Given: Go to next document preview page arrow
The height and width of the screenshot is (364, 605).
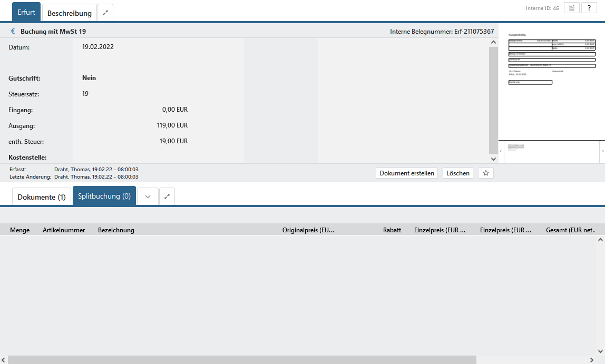Looking at the screenshot, I should (x=602, y=152).
